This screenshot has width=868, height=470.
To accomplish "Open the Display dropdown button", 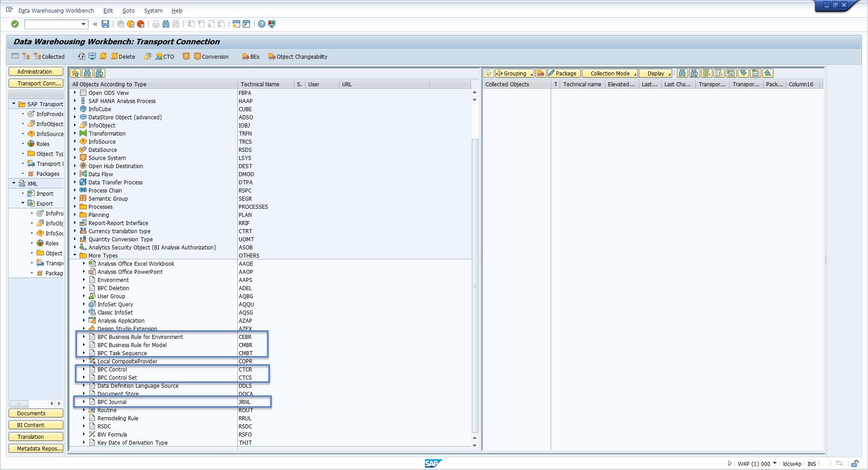I will click(x=656, y=73).
